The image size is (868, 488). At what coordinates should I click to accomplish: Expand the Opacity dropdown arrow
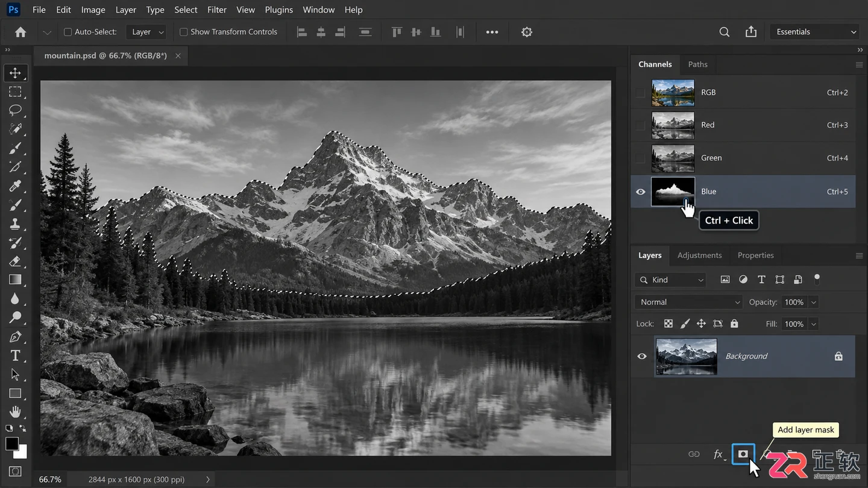[814, 302]
